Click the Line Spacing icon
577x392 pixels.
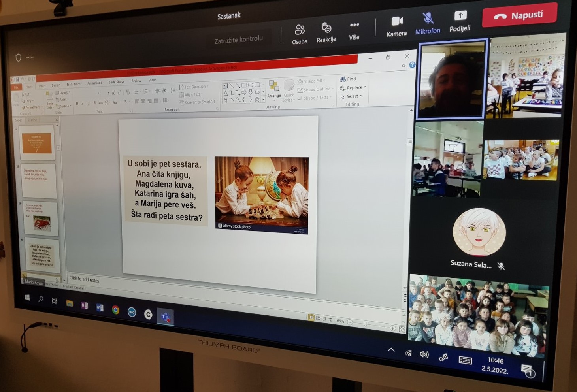(172, 90)
